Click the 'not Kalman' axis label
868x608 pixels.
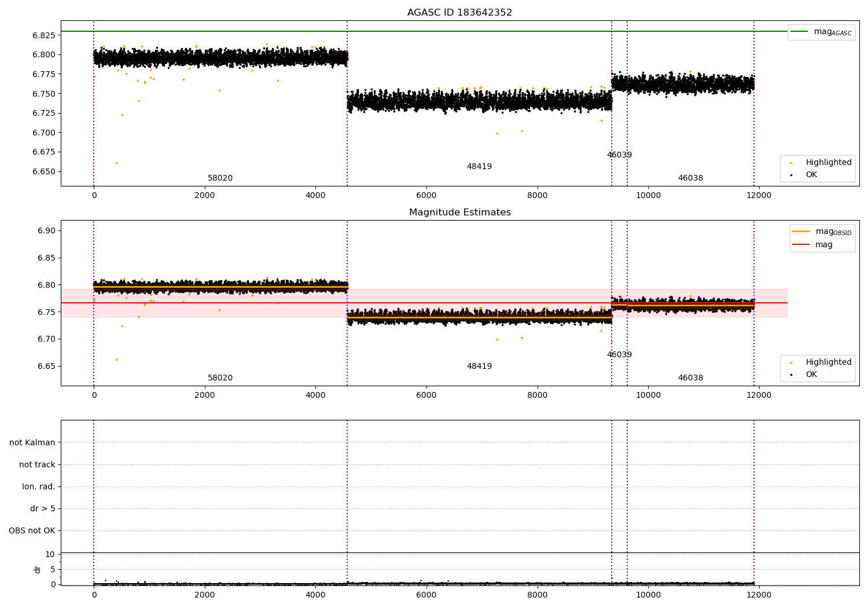point(32,442)
